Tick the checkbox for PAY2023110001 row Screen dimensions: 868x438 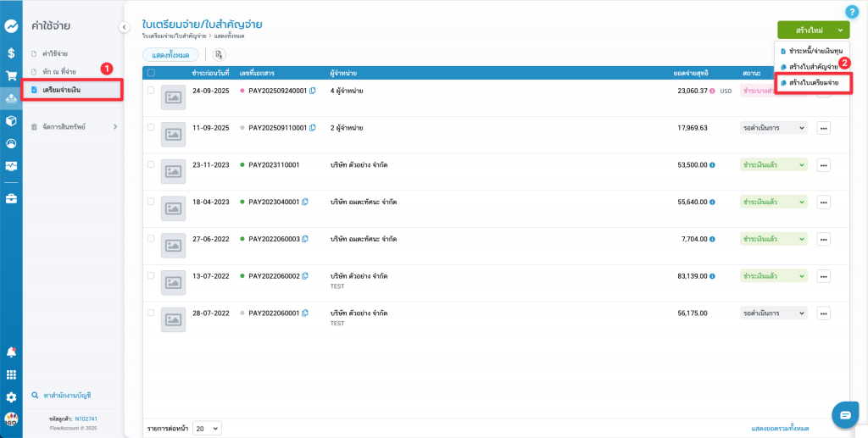151,164
